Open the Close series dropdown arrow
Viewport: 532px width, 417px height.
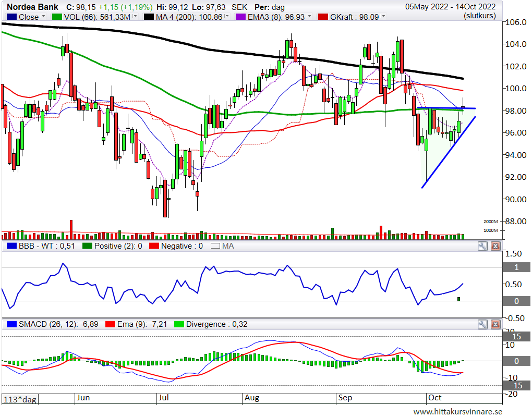43,16
